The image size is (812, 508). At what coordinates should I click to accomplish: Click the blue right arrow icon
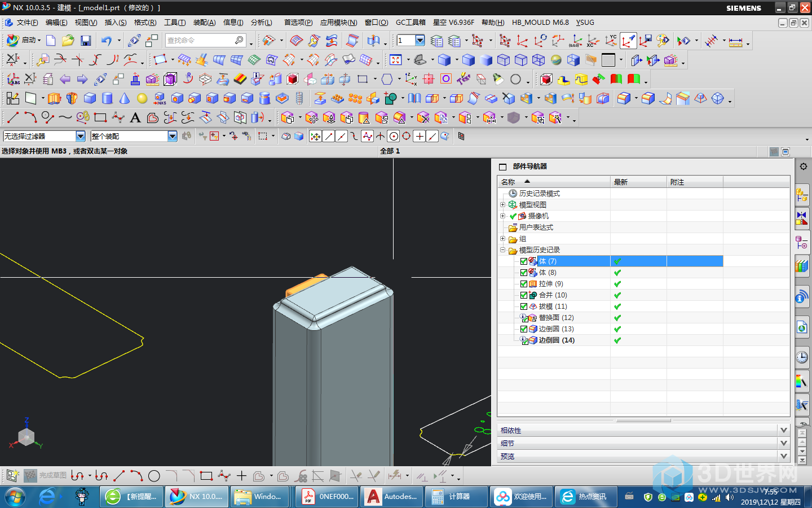[x=82, y=79]
